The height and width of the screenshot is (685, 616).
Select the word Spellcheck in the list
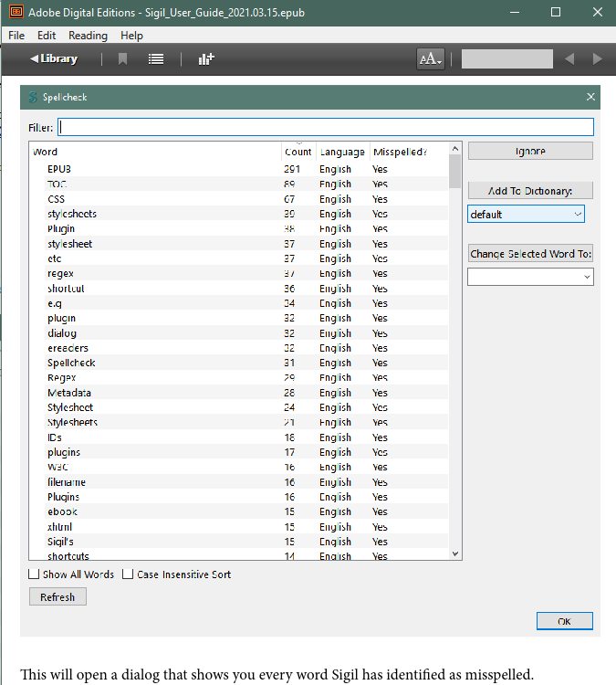71,363
